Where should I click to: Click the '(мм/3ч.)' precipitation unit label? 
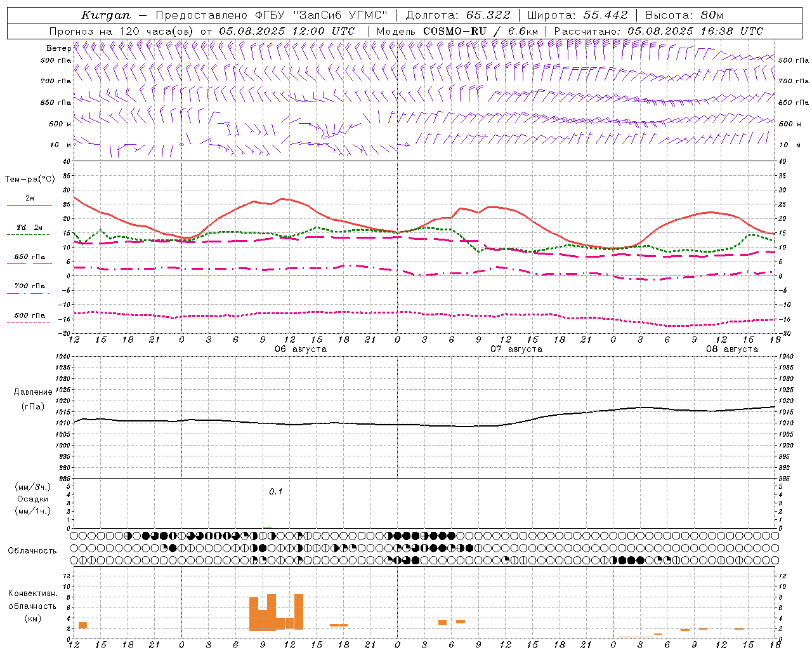32,487
